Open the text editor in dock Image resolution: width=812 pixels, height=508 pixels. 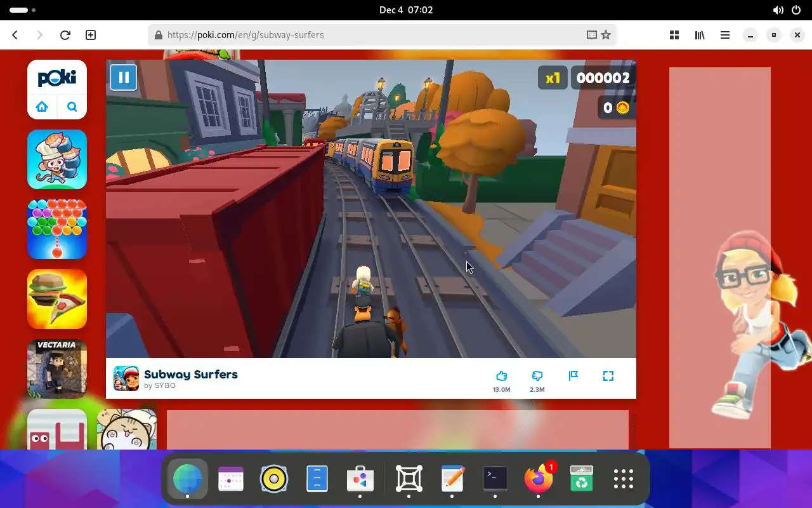[x=452, y=478]
